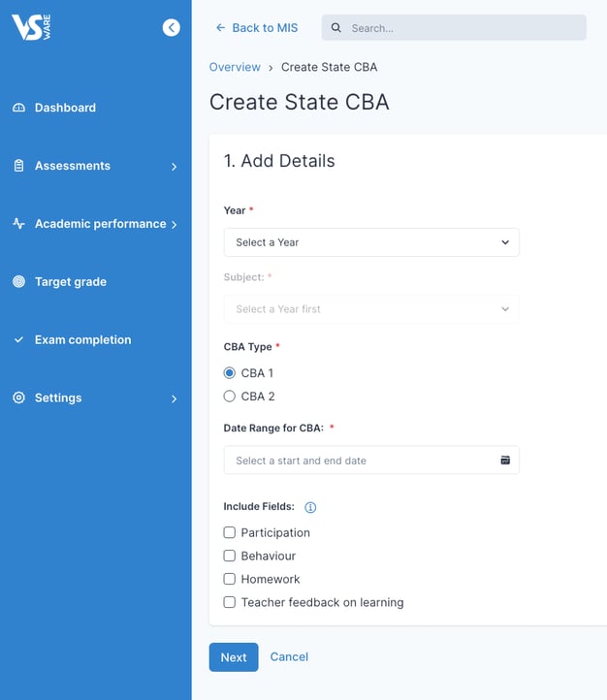Expand the Settings submenu arrow
The image size is (607, 700).
click(x=175, y=398)
